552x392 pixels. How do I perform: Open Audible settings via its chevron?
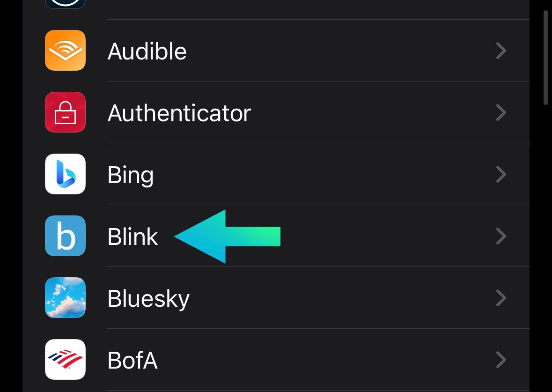coord(501,51)
